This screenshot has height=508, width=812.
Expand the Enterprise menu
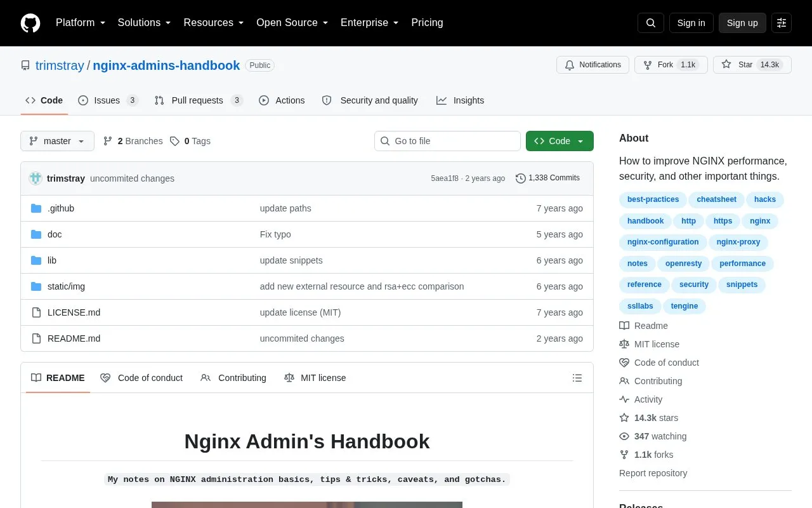click(x=370, y=23)
